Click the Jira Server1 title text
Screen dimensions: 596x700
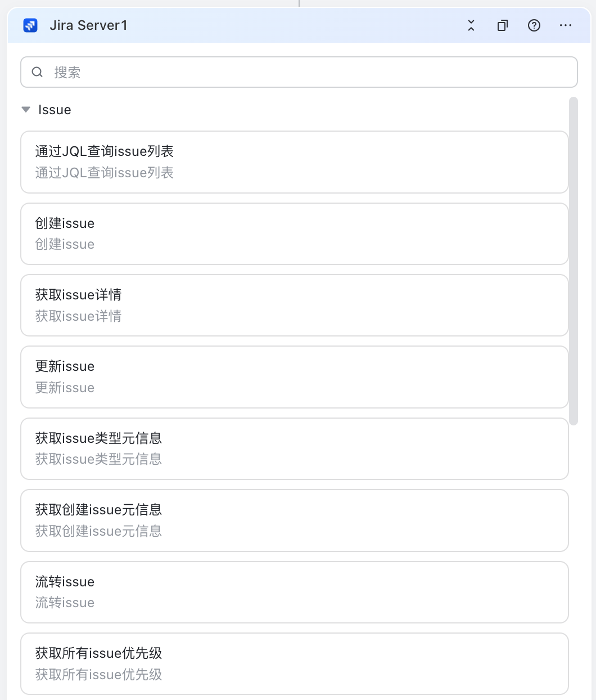click(88, 25)
